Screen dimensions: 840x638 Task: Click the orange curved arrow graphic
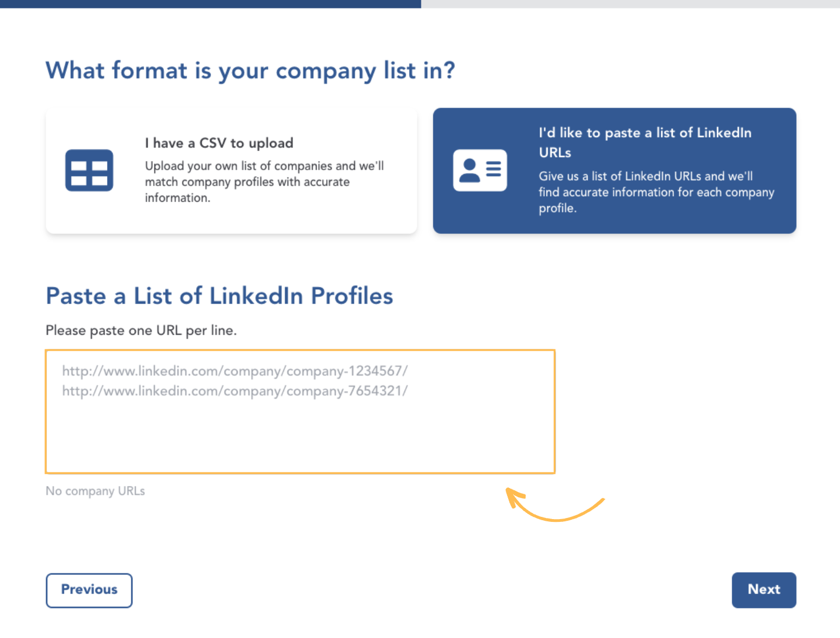555,504
